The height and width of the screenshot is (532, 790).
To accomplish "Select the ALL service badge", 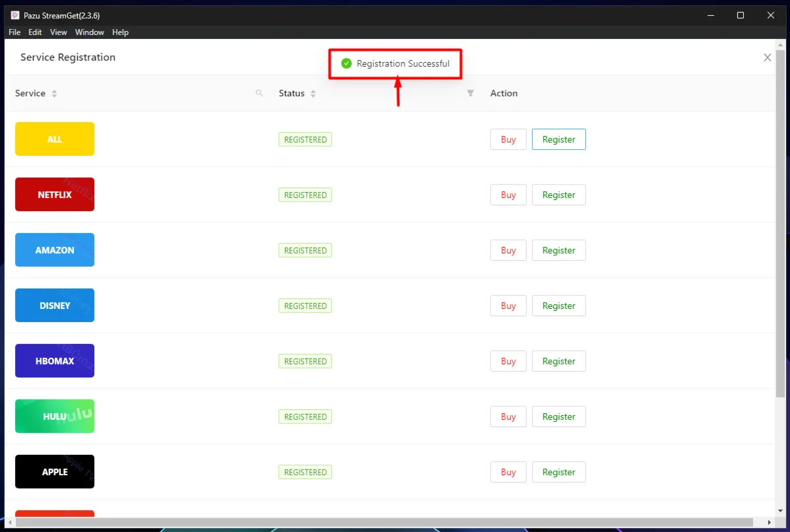I will pyautogui.click(x=54, y=139).
